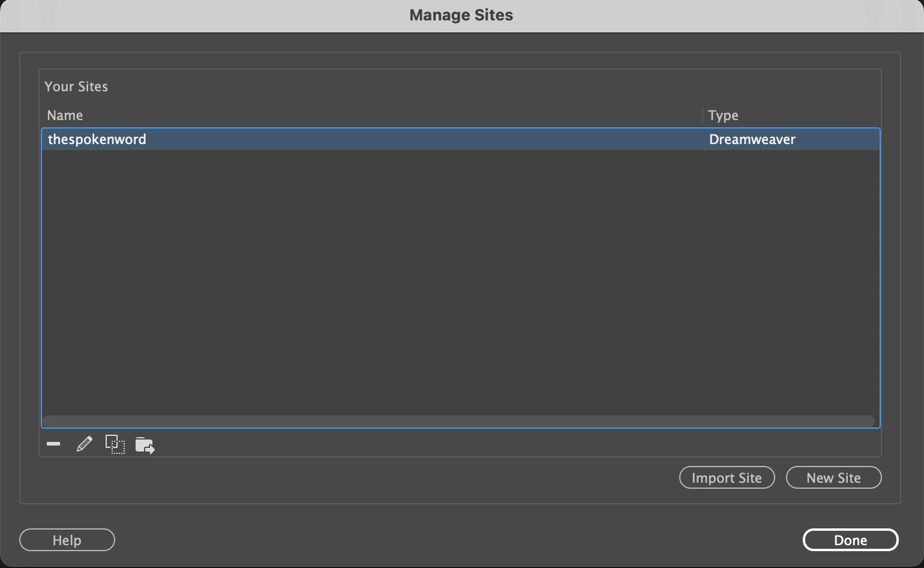
Task: Sort sites by Name column header
Action: pyautogui.click(x=65, y=115)
